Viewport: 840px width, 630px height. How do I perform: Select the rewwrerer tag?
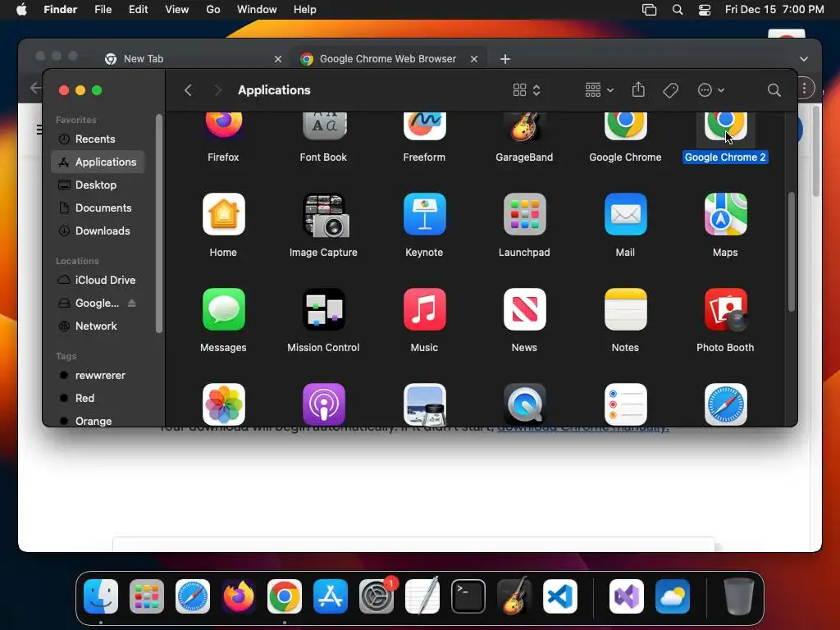point(98,375)
